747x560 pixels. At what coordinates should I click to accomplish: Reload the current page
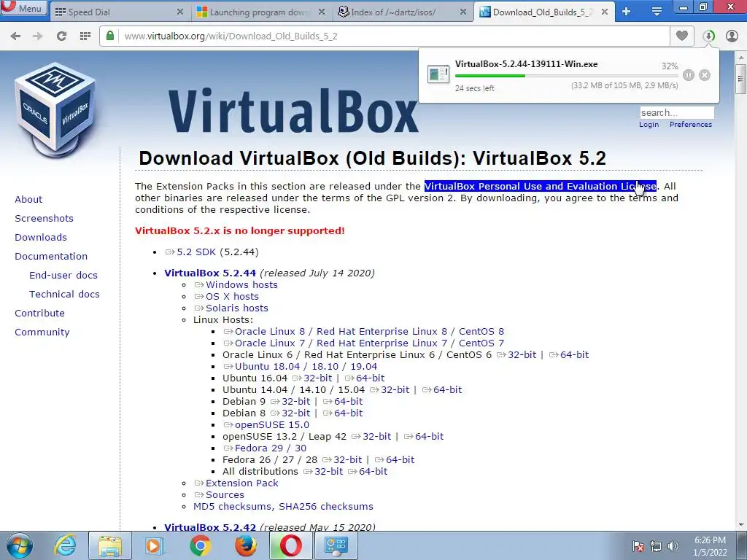pyautogui.click(x=61, y=36)
